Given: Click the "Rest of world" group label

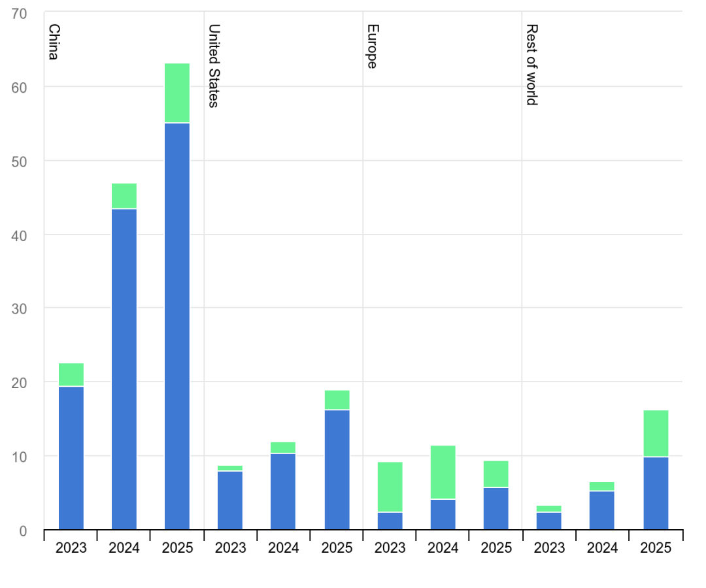Looking at the screenshot, I should click(x=531, y=65).
